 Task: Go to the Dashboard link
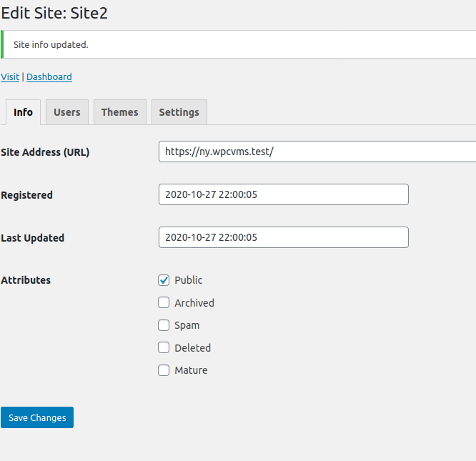[x=49, y=76]
